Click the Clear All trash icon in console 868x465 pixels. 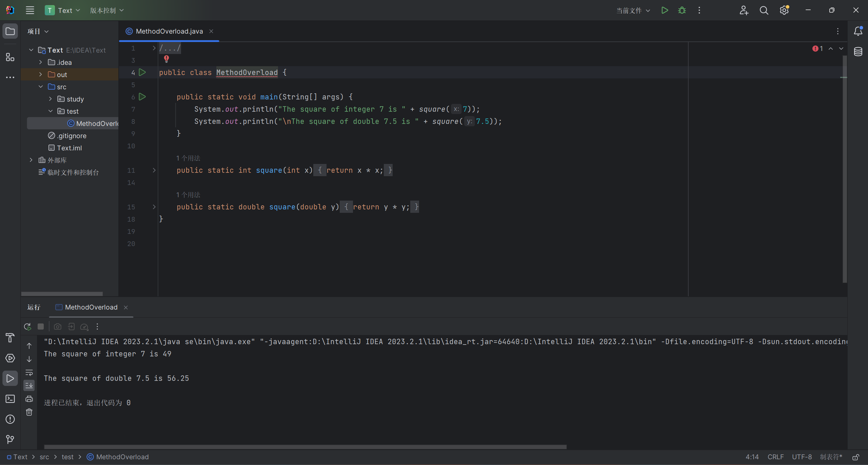[x=29, y=412]
